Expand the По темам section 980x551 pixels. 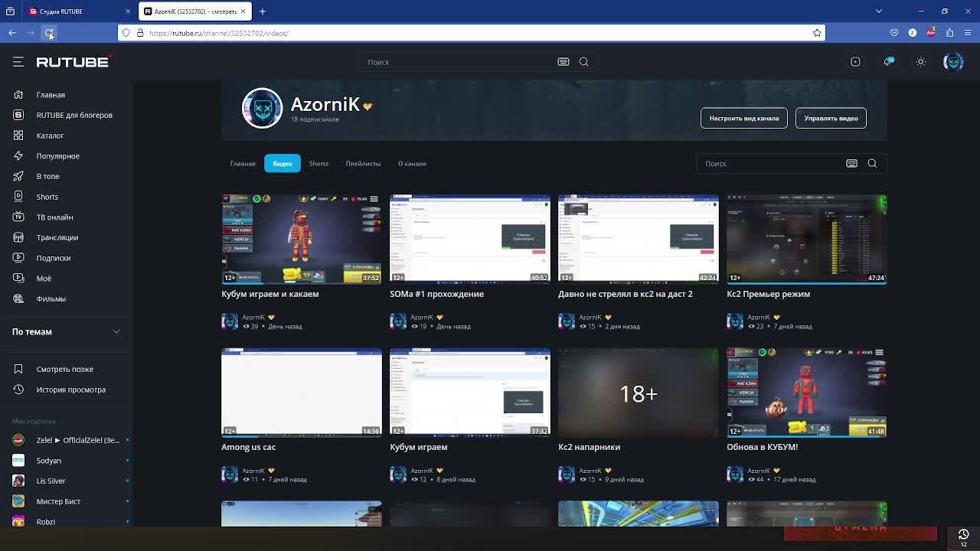click(x=66, y=331)
